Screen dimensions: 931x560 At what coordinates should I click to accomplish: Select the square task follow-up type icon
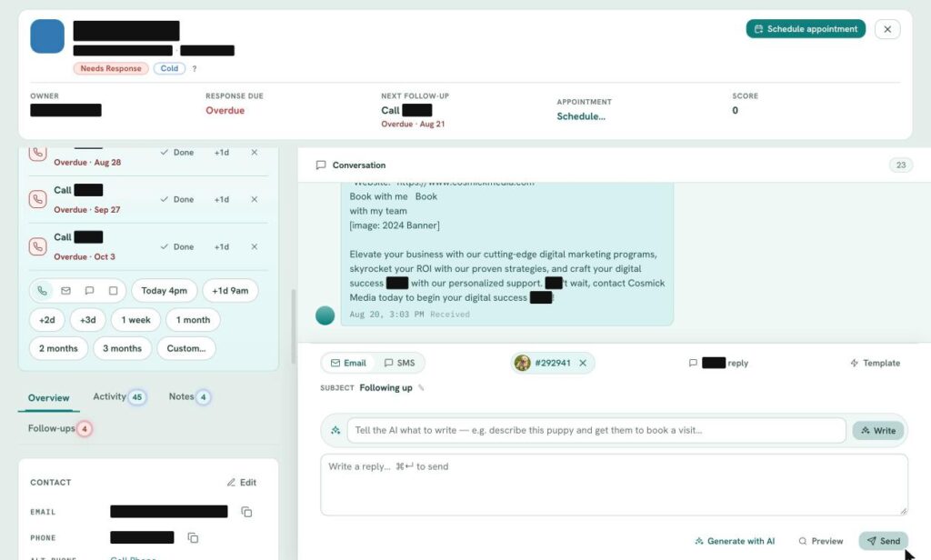click(x=113, y=290)
